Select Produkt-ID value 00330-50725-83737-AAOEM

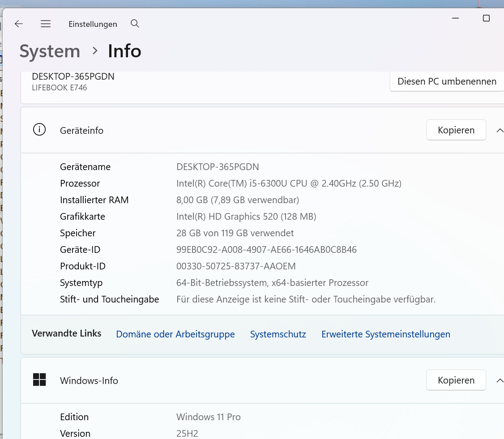(x=236, y=266)
